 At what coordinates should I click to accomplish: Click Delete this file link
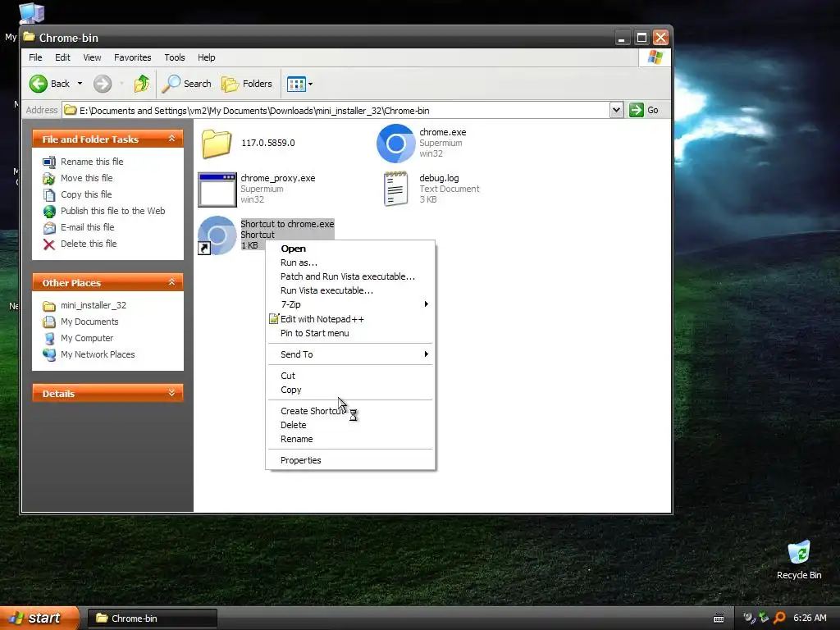click(89, 244)
